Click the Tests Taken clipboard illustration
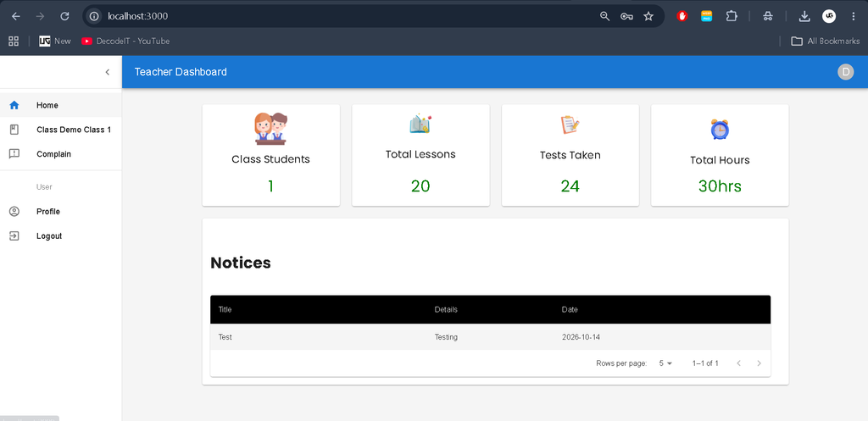The width and height of the screenshot is (868, 421). [570, 125]
